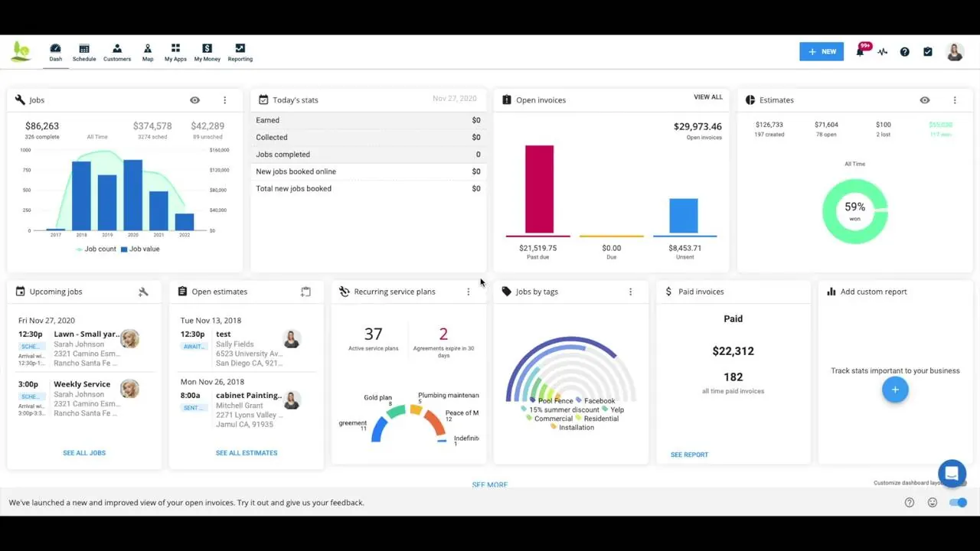Click SEE ALL ESTIMATES link
This screenshot has width=980, height=551.
247,453
